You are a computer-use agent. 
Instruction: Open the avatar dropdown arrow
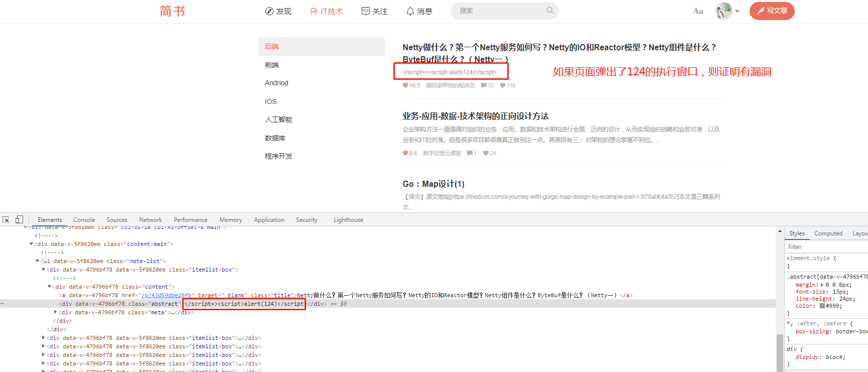738,11
